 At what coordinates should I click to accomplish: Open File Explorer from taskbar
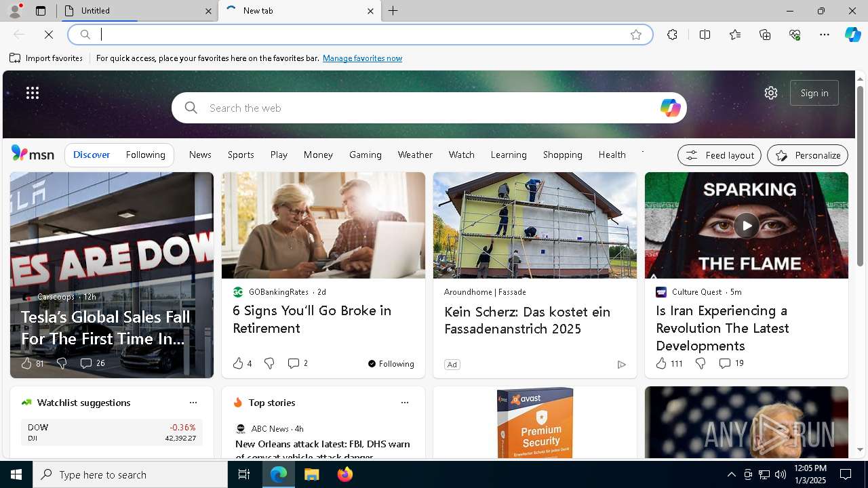312,474
